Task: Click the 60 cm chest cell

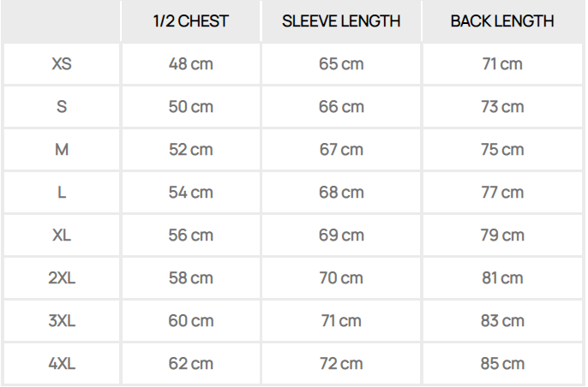Action: click(x=191, y=321)
